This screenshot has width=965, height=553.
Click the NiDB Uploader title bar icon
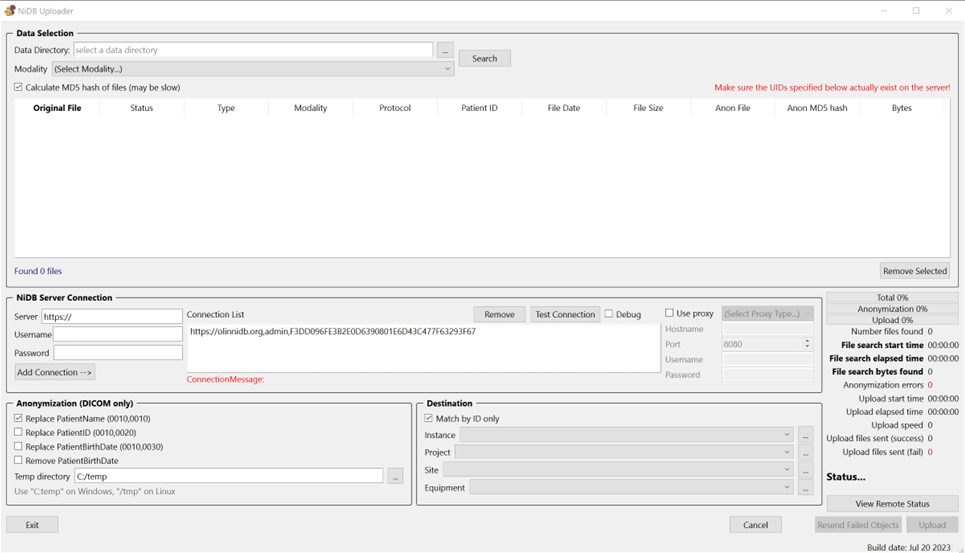point(10,11)
